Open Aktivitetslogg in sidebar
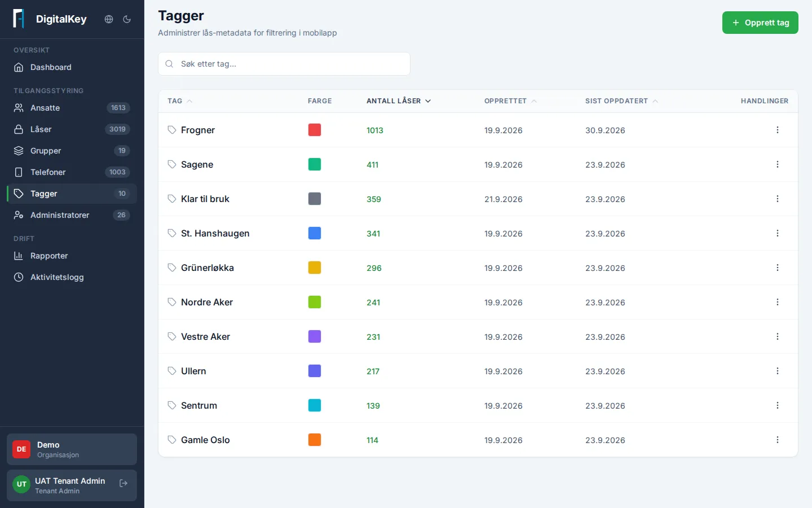This screenshot has height=508, width=812. (72, 277)
